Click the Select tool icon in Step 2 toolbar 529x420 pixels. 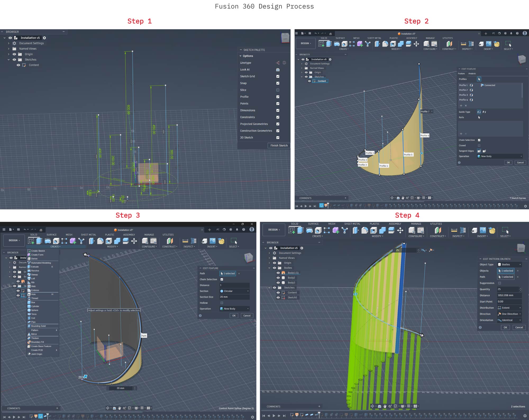tap(508, 44)
